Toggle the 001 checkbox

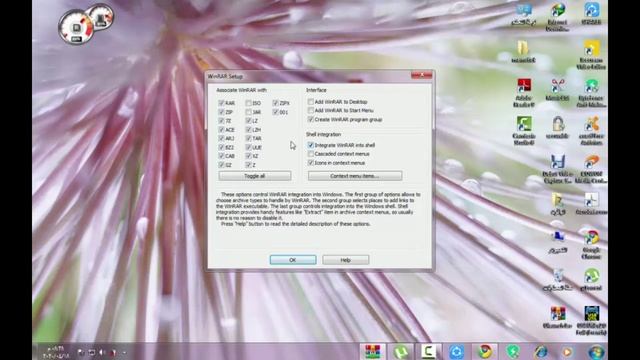[276, 112]
